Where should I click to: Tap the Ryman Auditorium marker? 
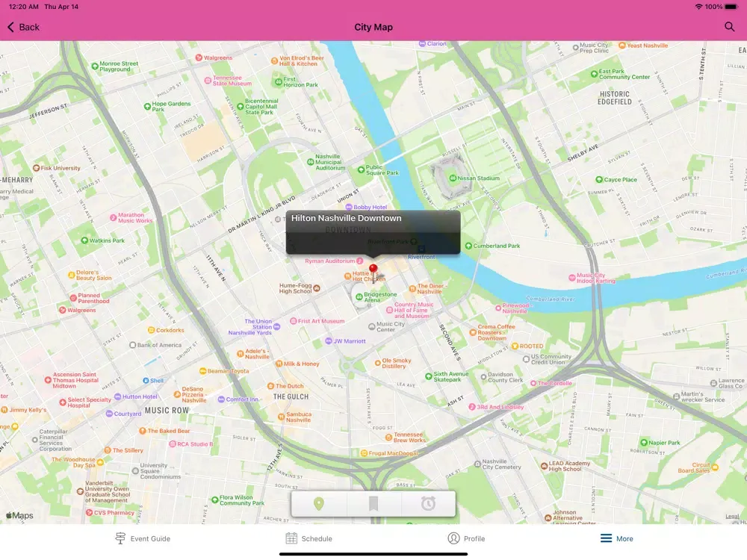point(360,261)
